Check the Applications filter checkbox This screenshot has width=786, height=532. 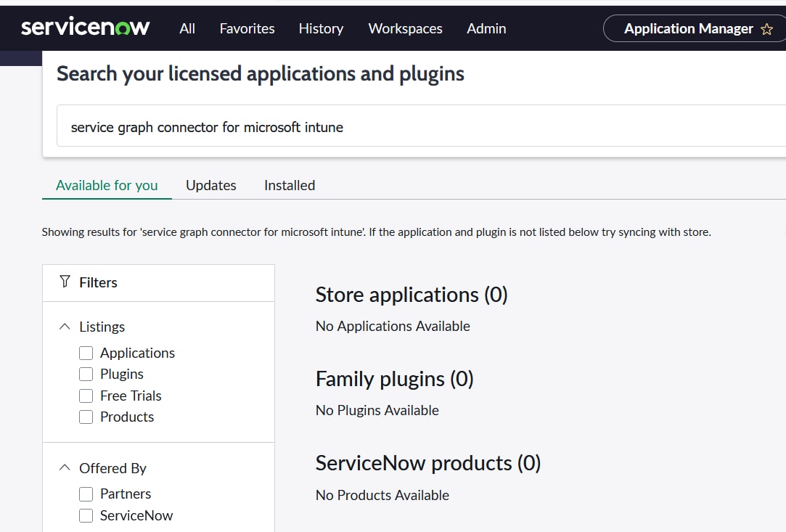(86, 353)
